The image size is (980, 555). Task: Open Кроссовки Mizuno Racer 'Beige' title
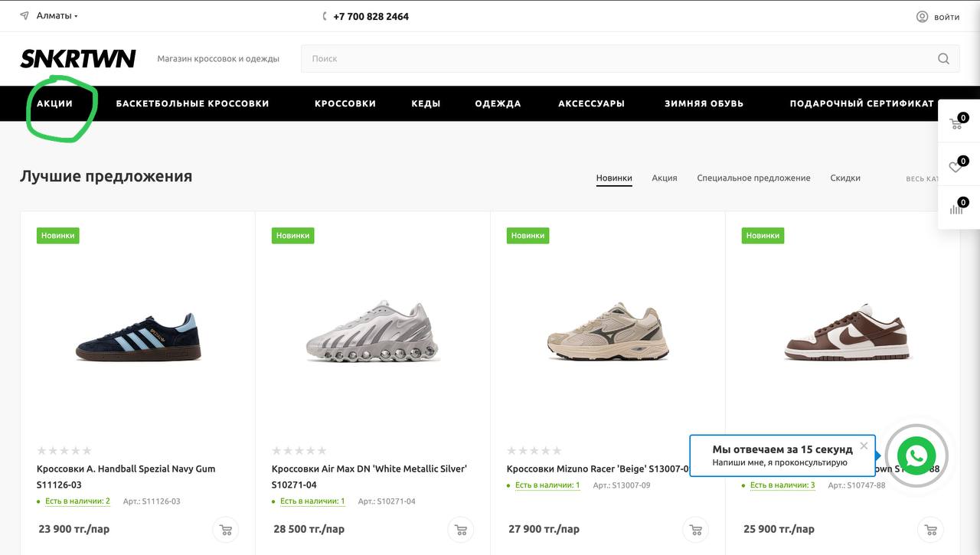(x=598, y=468)
